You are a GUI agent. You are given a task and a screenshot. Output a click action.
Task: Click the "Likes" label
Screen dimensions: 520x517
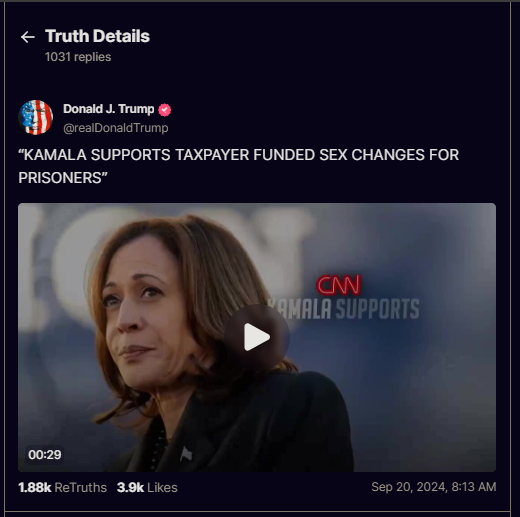[162, 488]
